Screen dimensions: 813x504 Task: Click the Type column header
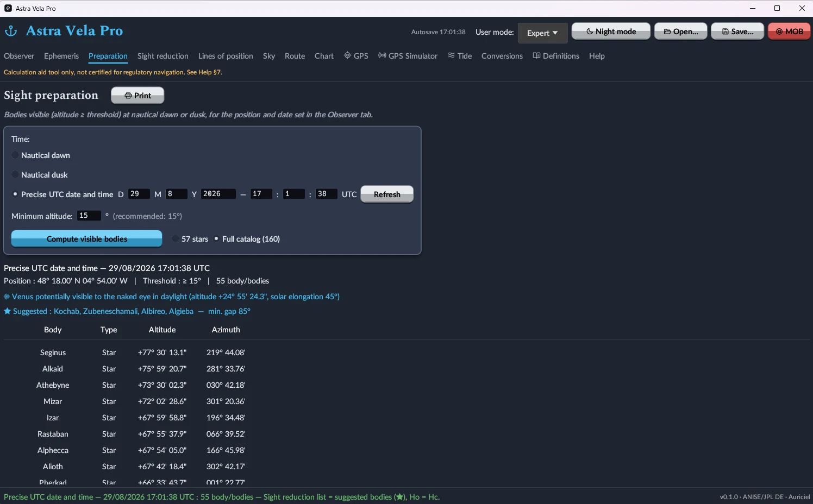[x=109, y=330]
